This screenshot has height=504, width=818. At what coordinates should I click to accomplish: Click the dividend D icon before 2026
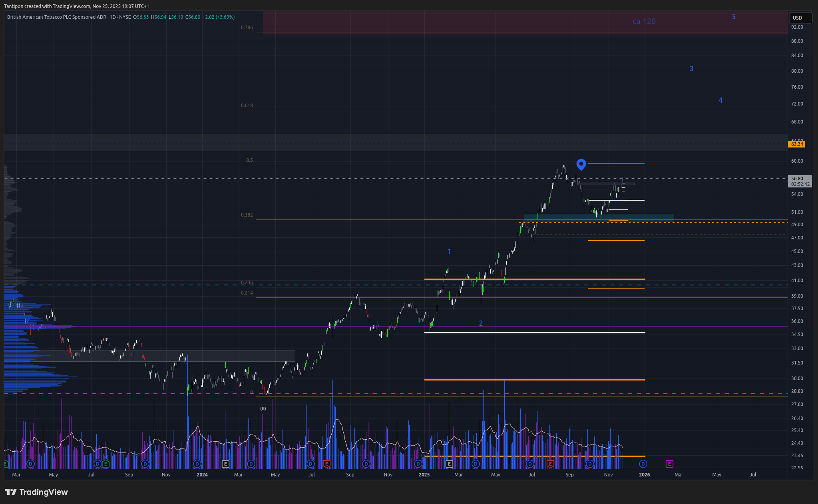click(643, 464)
